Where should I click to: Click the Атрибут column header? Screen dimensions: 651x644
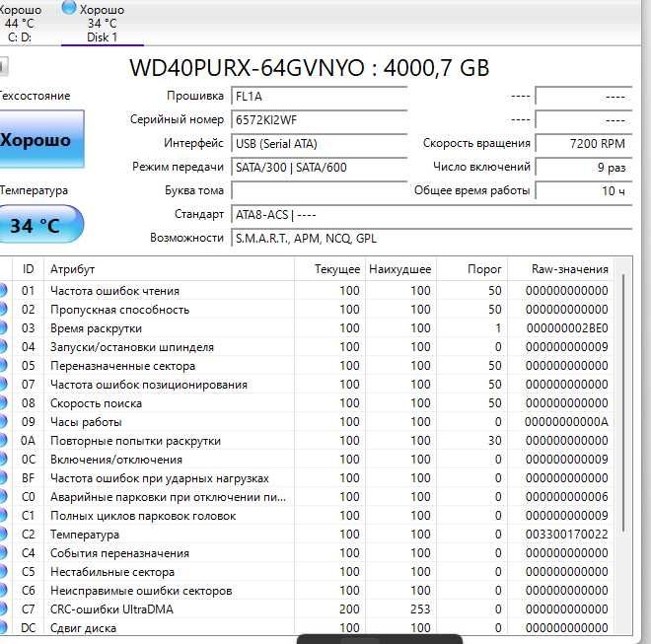pyautogui.click(x=169, y=269)
